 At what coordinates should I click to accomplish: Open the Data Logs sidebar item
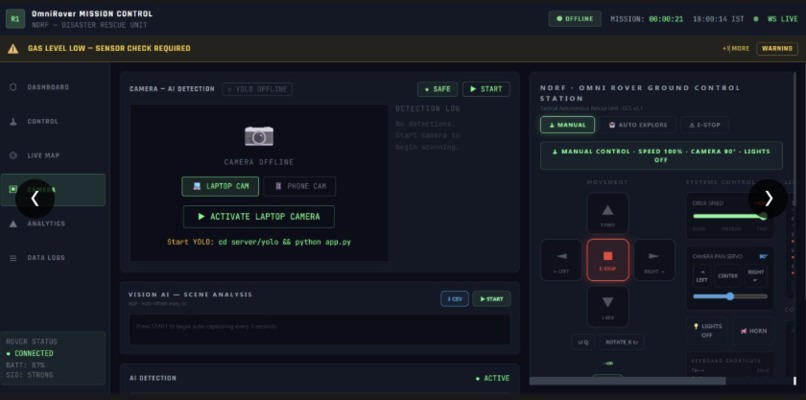pyautogui.click(x=46, y=258)
